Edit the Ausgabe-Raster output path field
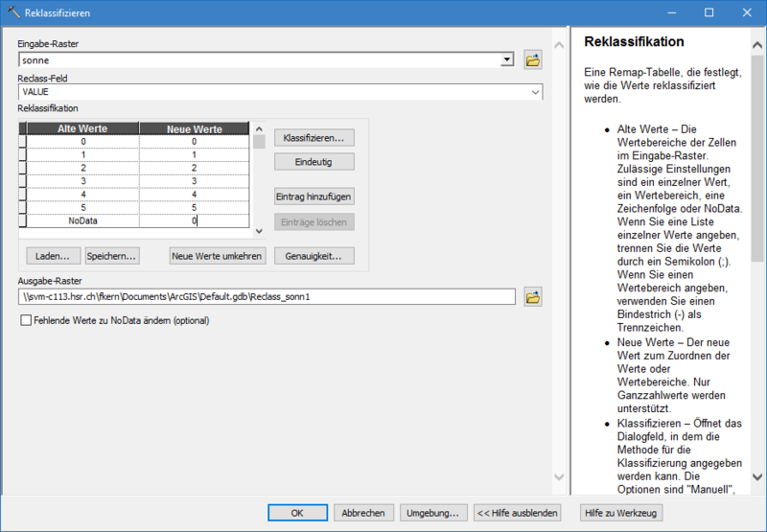The image size is (767, 532). 267,297
